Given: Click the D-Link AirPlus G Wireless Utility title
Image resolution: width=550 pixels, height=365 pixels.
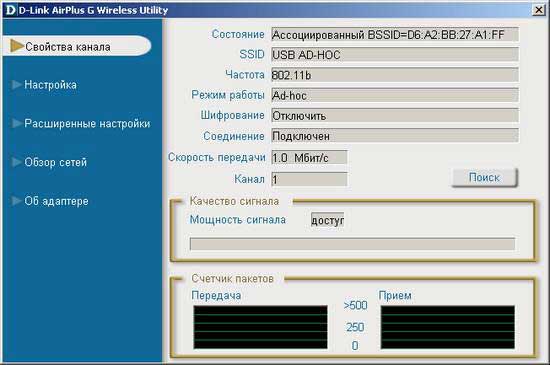Looking at the screenshot, I should coord(93,10).
